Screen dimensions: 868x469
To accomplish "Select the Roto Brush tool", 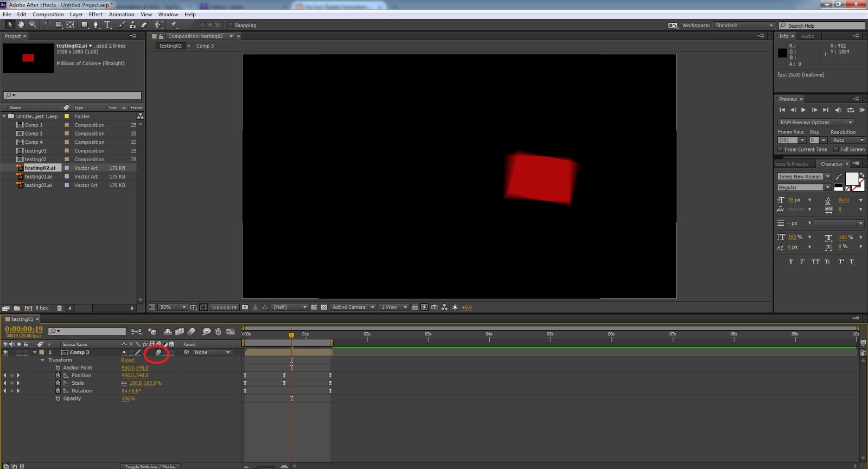I will (159, 24).
